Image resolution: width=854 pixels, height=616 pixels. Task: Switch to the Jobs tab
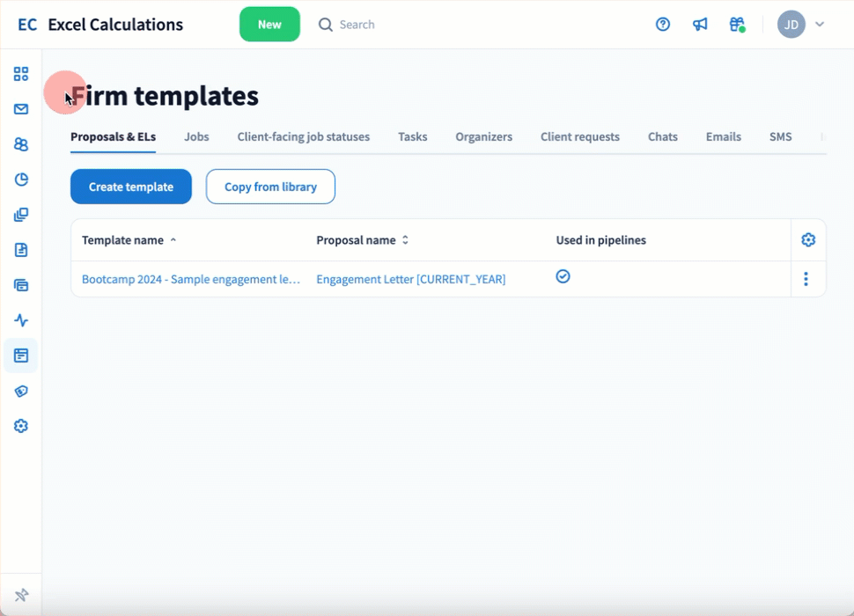pos(196,137)
